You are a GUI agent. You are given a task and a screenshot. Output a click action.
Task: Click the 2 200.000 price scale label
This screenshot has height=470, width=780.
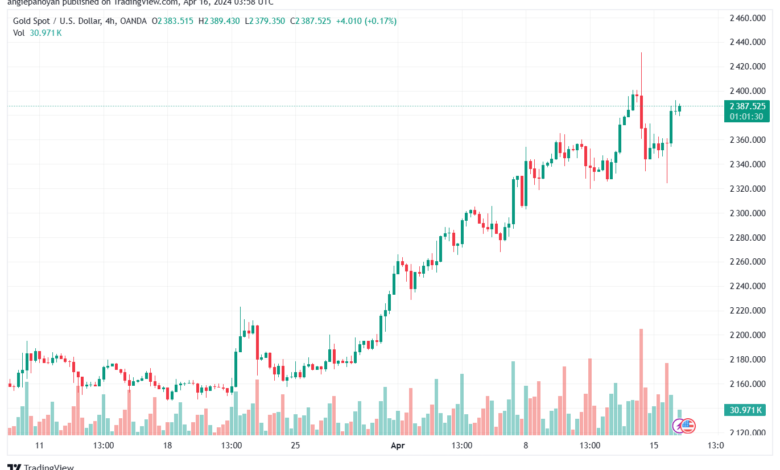[x=748, y=335]
